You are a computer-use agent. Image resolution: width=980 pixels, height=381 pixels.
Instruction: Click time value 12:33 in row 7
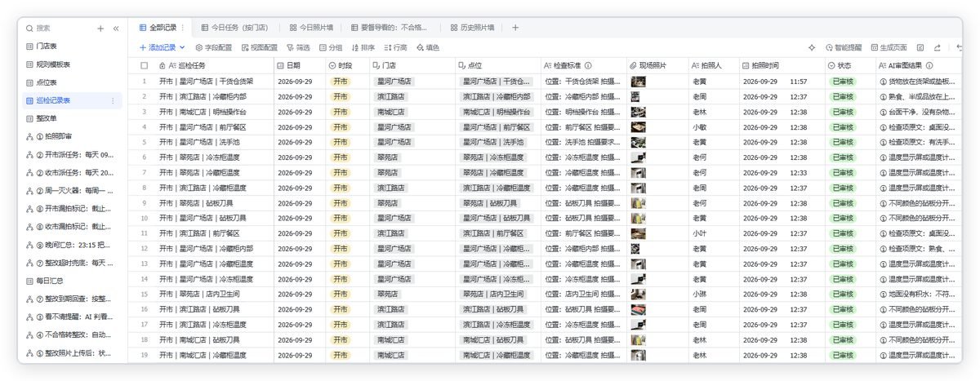tap(799, 173)
